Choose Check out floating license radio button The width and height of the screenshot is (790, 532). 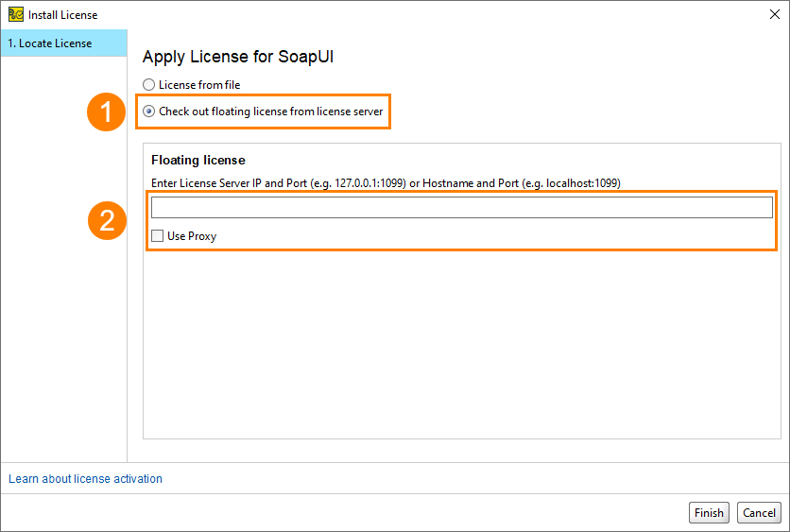coord(148,112)
